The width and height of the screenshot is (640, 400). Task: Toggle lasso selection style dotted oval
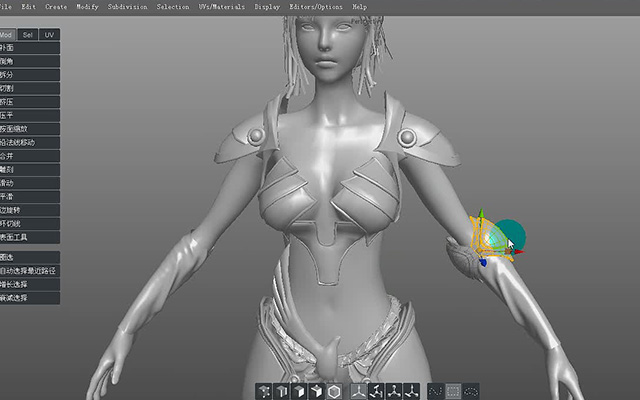(471, 391)
